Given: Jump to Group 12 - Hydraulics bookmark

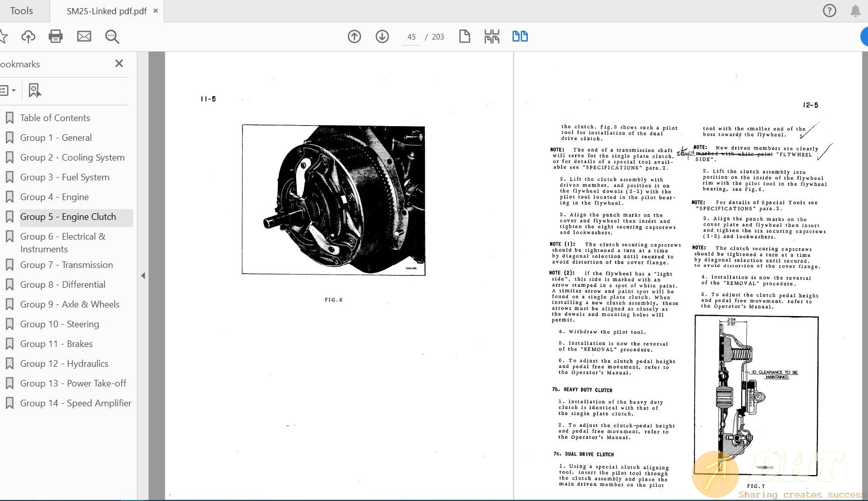Looking at the screenshot, I should (64, 364).
